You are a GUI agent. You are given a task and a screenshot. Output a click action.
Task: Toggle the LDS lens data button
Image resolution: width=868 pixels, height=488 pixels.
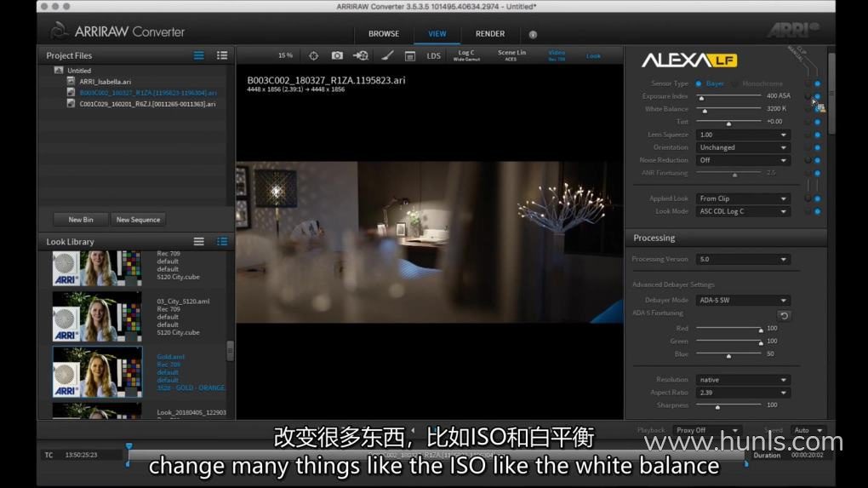coord(433,56)
